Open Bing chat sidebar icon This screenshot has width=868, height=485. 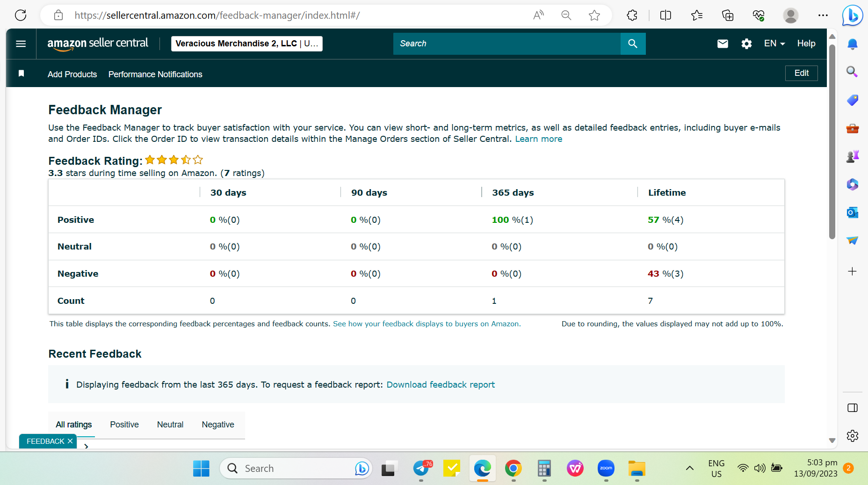852,15
